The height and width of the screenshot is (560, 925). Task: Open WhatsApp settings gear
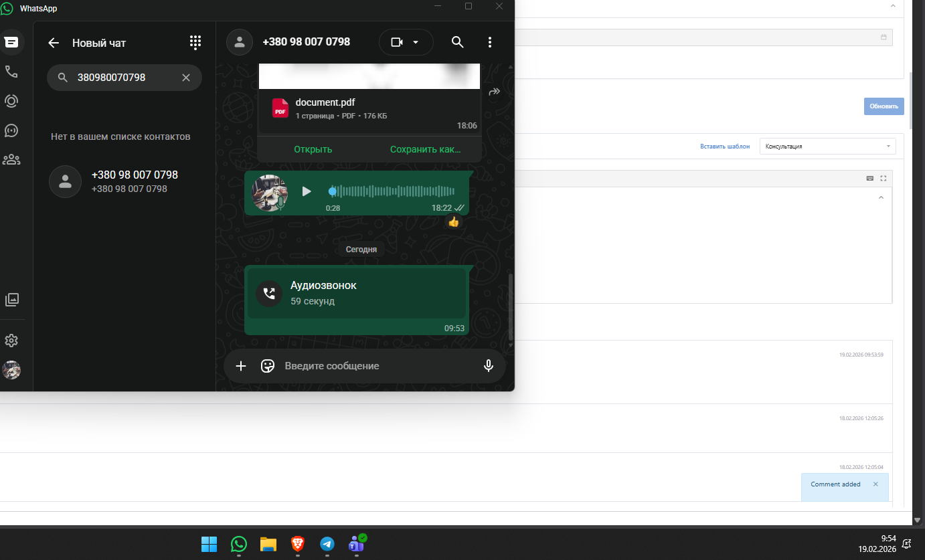(11, 341)
